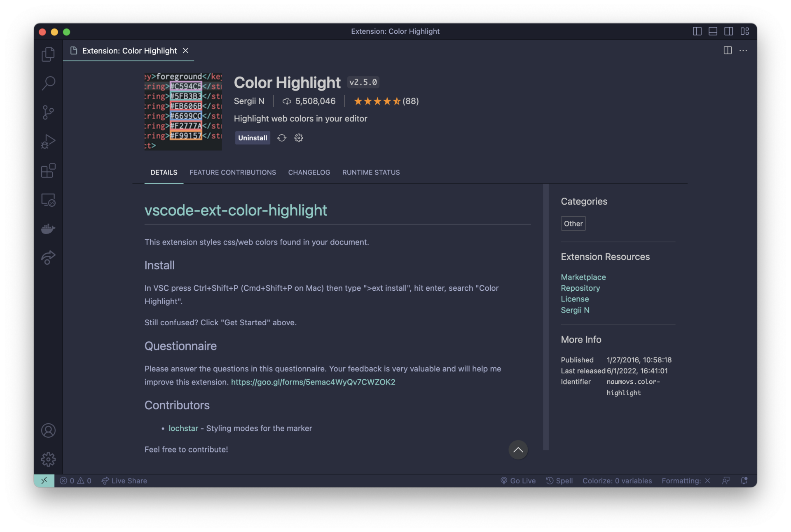Open the Repository resource link

click(x=580, y=288)
